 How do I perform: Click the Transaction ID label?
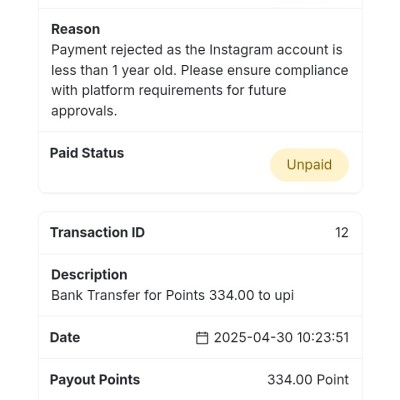pyautogui.click(x=97, y=233)
